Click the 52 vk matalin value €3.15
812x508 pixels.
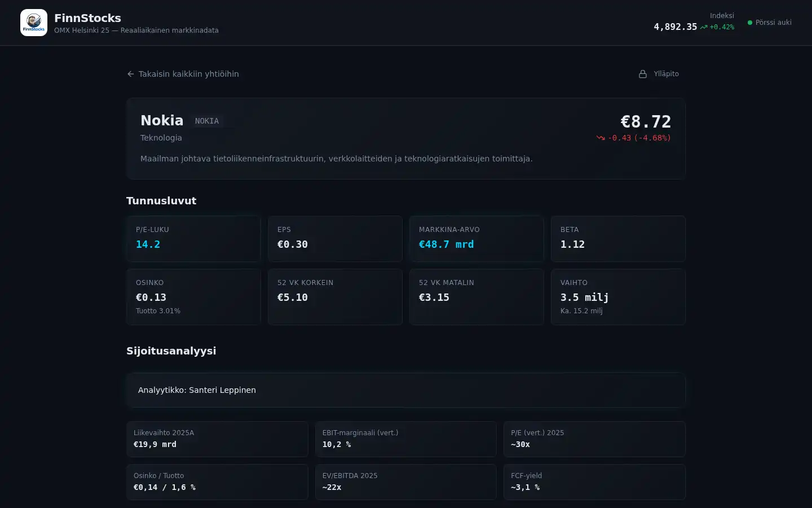[x=434, y=297]
